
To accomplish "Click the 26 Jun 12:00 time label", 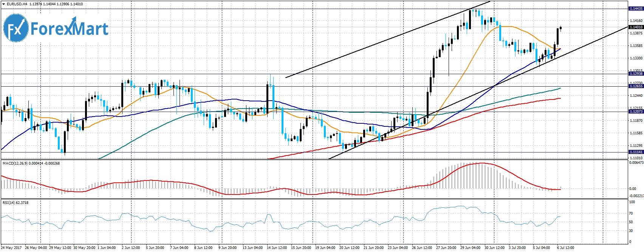I will [x=422, y=248].
